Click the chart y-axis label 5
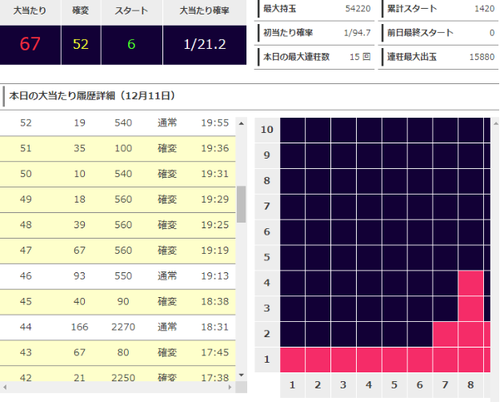 pyautogui.click(x=267, y=257)
